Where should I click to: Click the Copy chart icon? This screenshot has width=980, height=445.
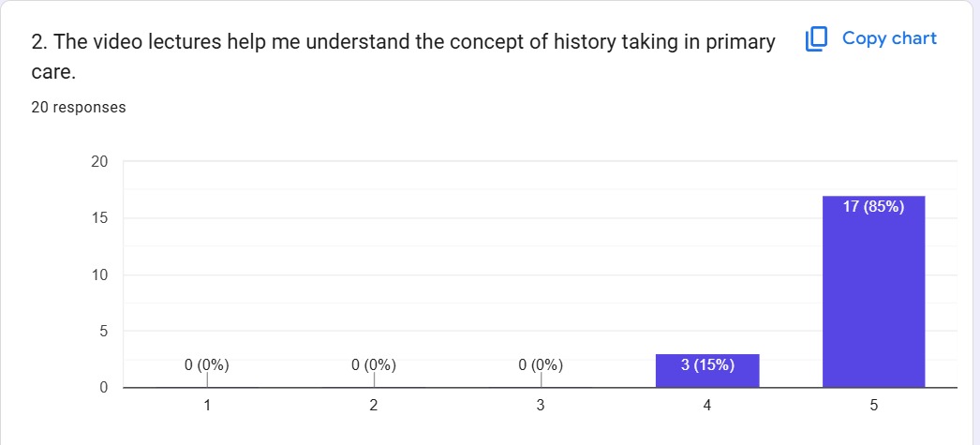816,38
